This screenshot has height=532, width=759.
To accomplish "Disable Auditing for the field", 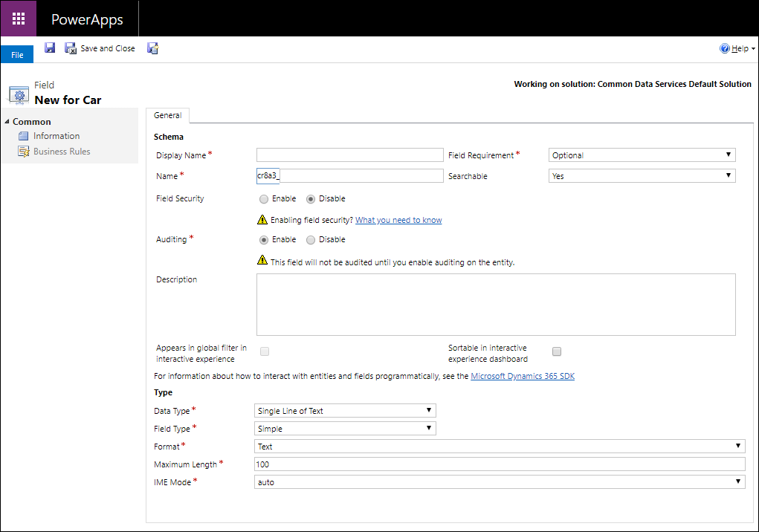I will (x=311, y=239).
